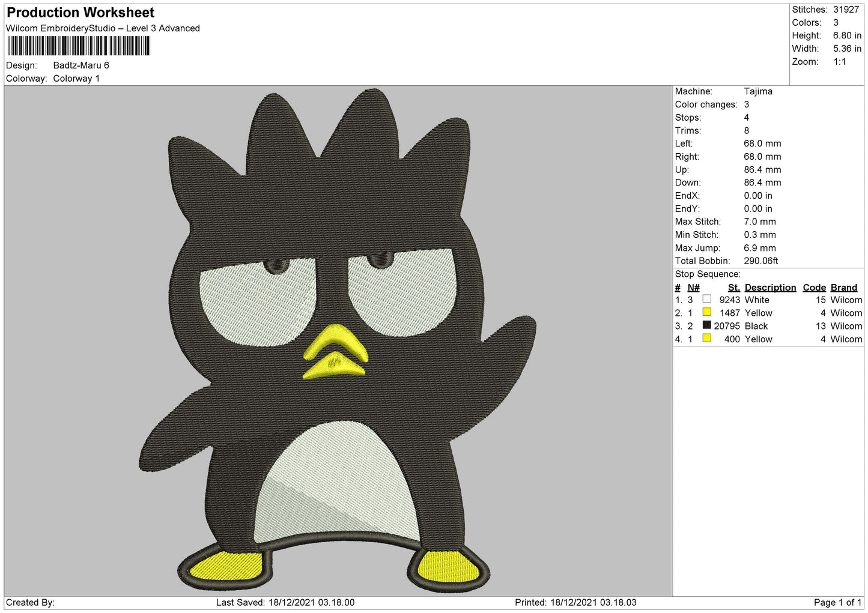Click the machine value 'Tajima'

758,91
